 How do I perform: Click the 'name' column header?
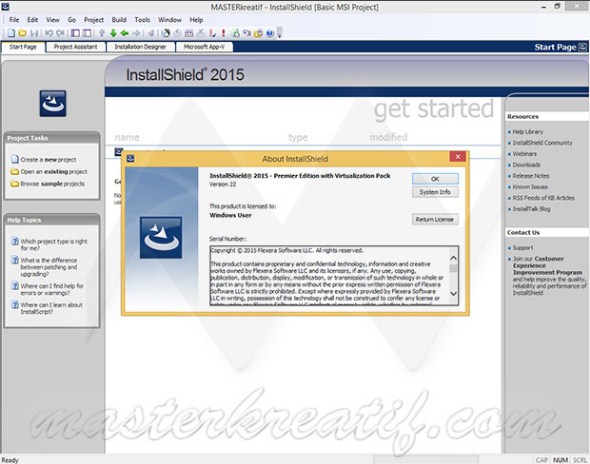click(x=127, y=137)
